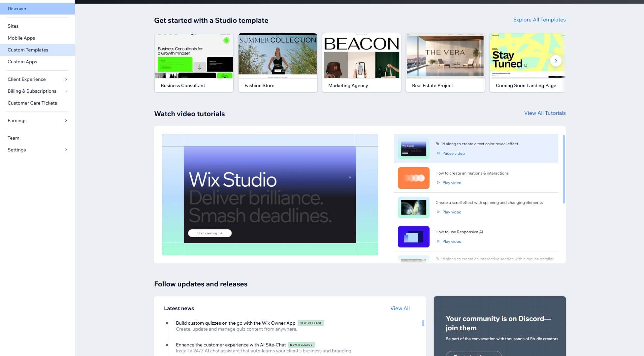Open the Real Estate Project template card
Image resolution: width=644 pixels, height=356 pixels.
point(445,63)
